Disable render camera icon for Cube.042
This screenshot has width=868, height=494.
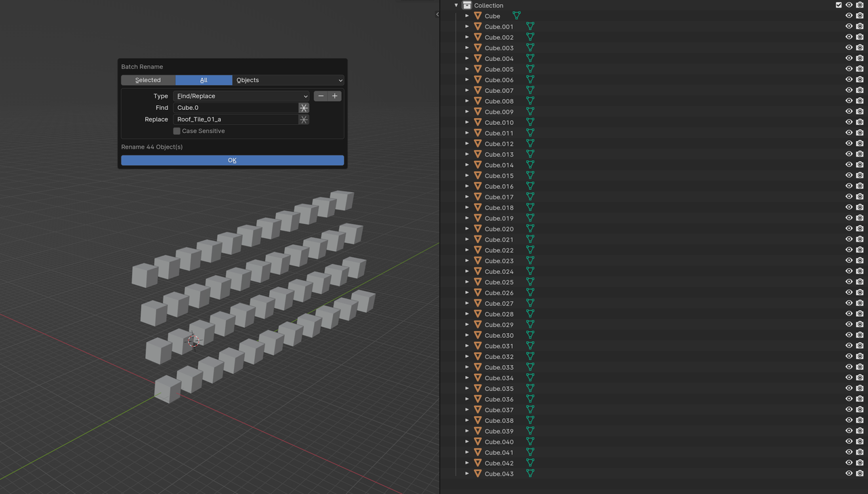[860, 463]
